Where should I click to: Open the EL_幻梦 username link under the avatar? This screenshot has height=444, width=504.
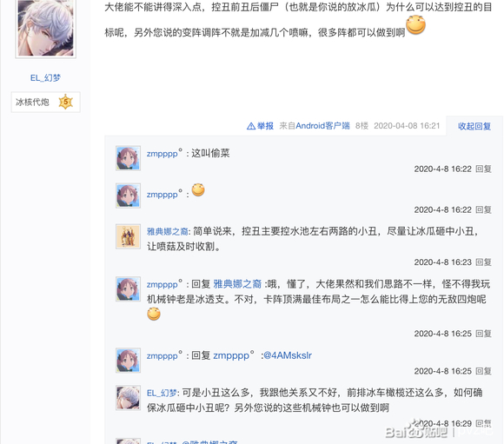pyautogui.click(x=46, y=78)
